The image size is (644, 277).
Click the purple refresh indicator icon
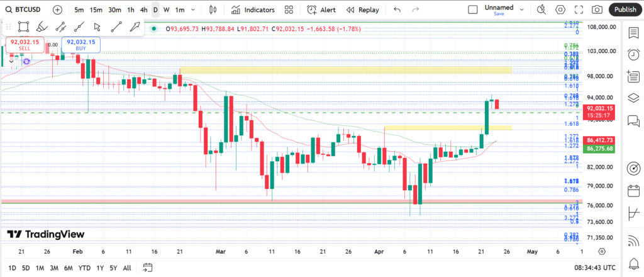click(x=26, y=61)
